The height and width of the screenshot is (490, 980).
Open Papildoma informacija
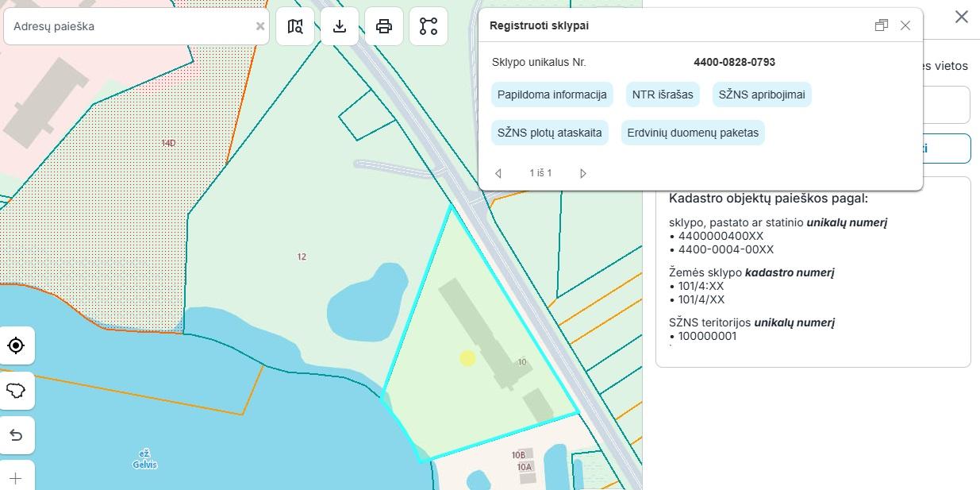click(552, 95)
